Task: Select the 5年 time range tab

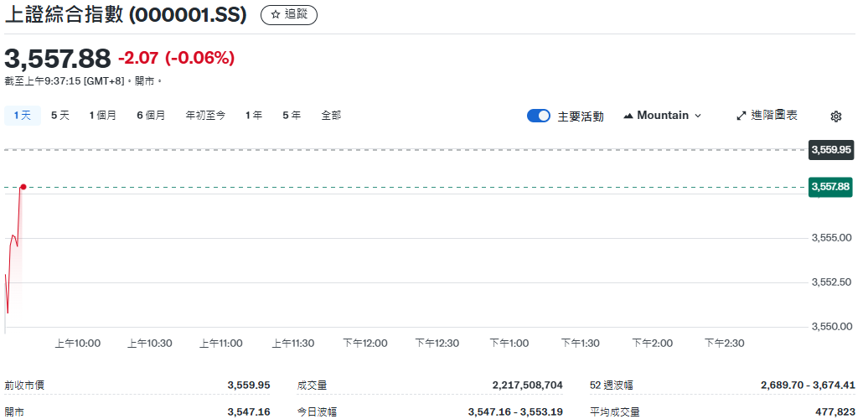Action: 292,116
